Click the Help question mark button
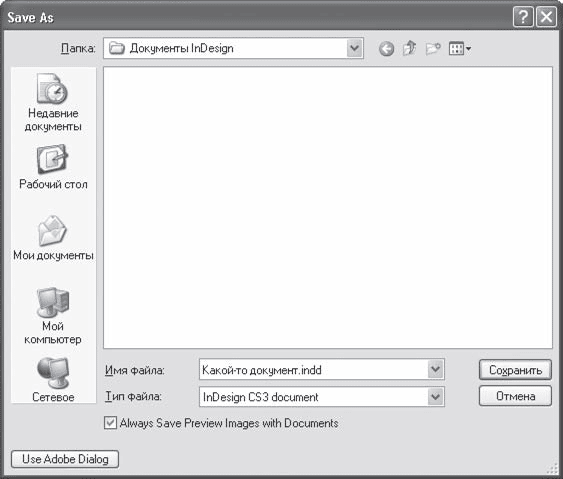 pyautogui.click(x=523, y=17)
